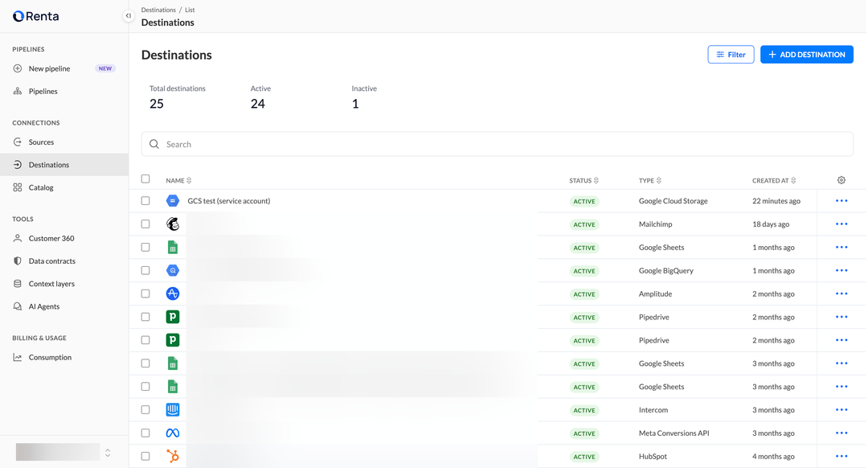Sort the table by the TYPE column
This screenshot has height=468, width=868.
650,181
